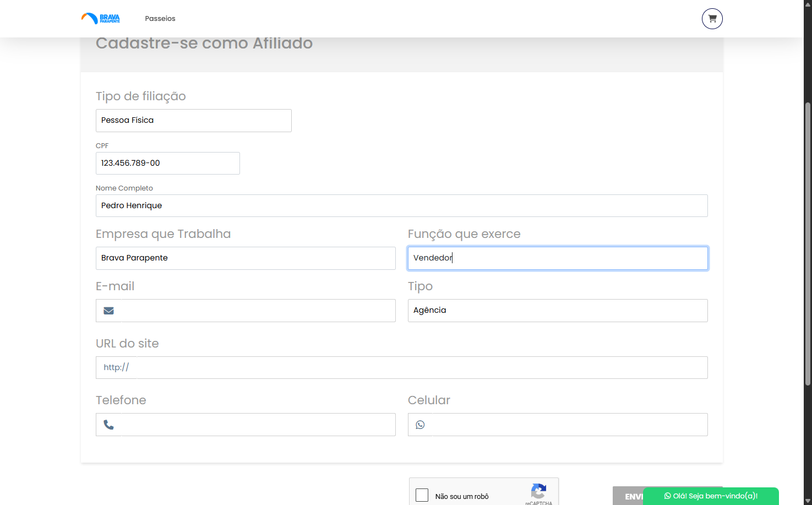Image resolution: width=812 pixels, height=505 pixels.
Task: Click the 'Função que exerce' label
Action: point(464,234)
